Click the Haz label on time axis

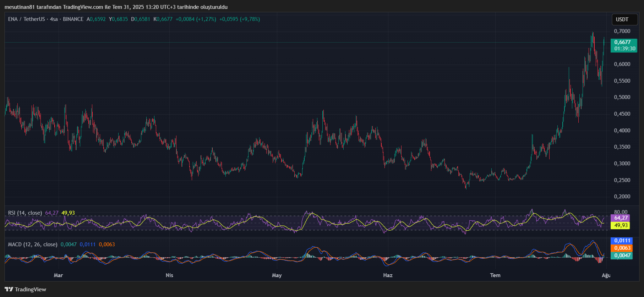pyautogui.click(x=388, y=275)
